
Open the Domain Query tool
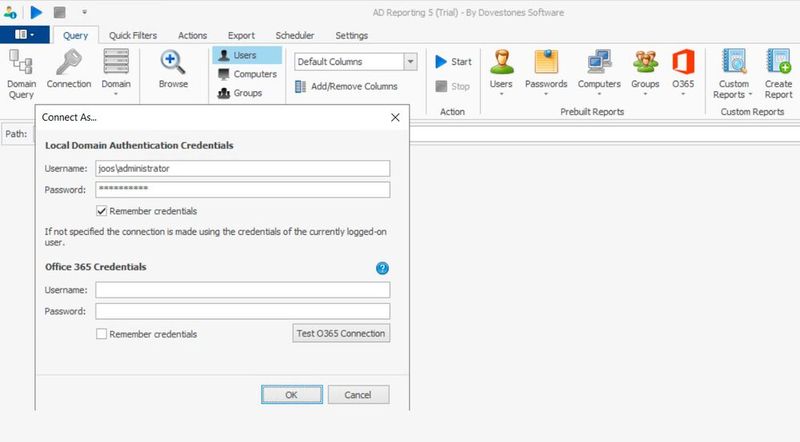pos(21,74)
